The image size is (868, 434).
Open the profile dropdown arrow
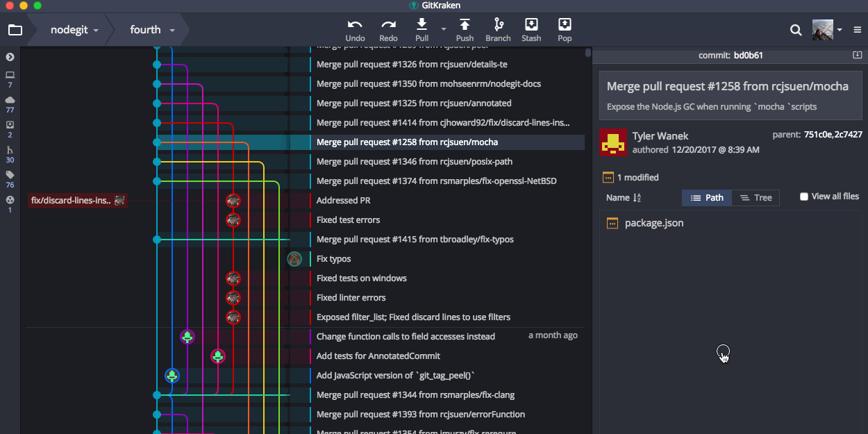point(840,30)
